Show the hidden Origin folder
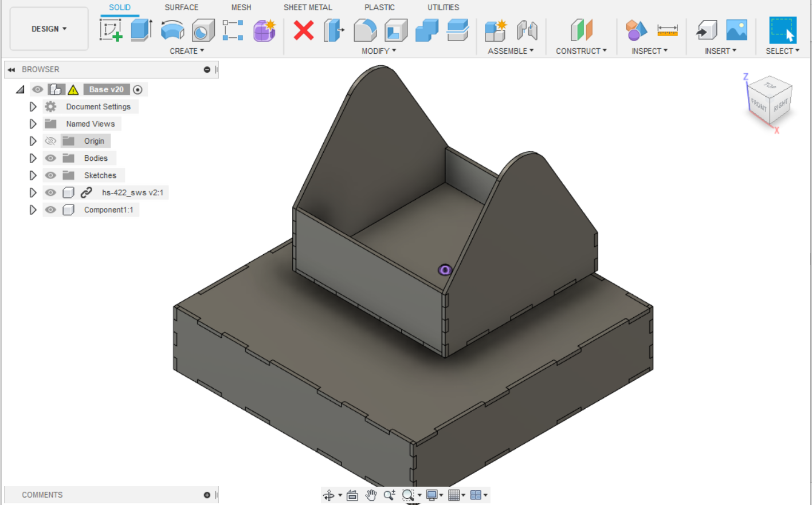The width and height of the screenshot is (812, 505). [x=50, y=141]
